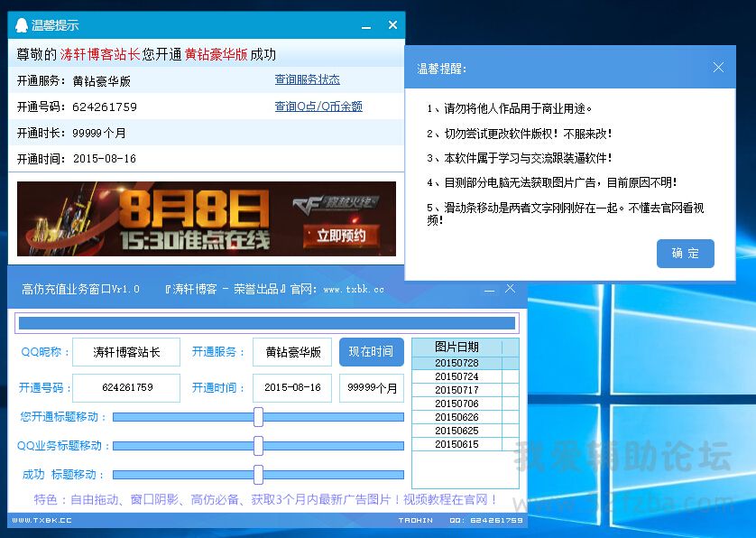The image size is (756, 538).
Task: Close the 温馨提醒 dialog with X
Action: point(718,68)
